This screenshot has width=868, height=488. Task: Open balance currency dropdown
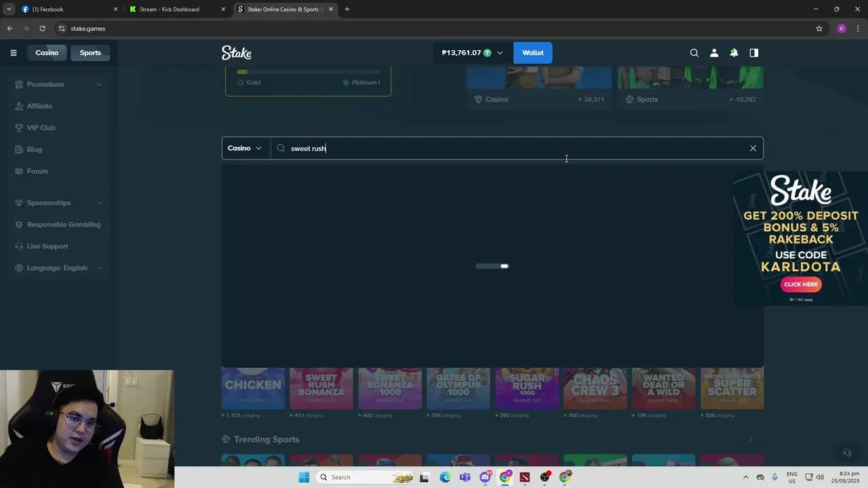(473, 53)
